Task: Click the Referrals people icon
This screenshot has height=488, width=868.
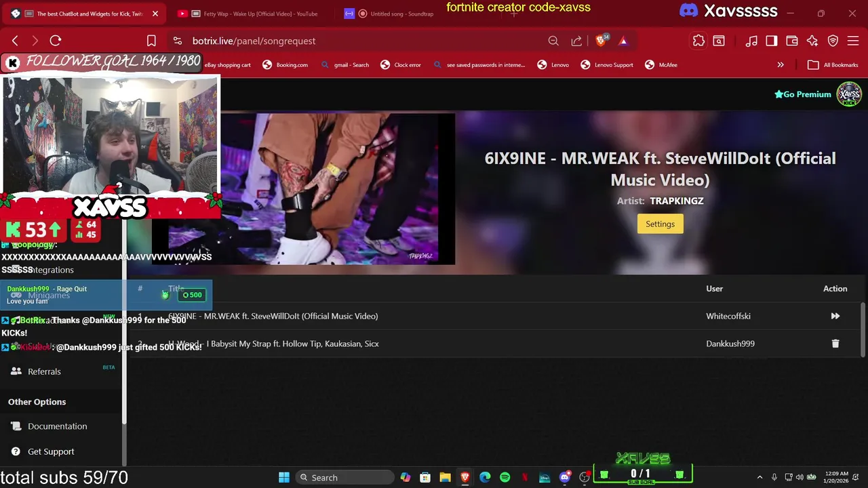Action: tap(16, 371)
